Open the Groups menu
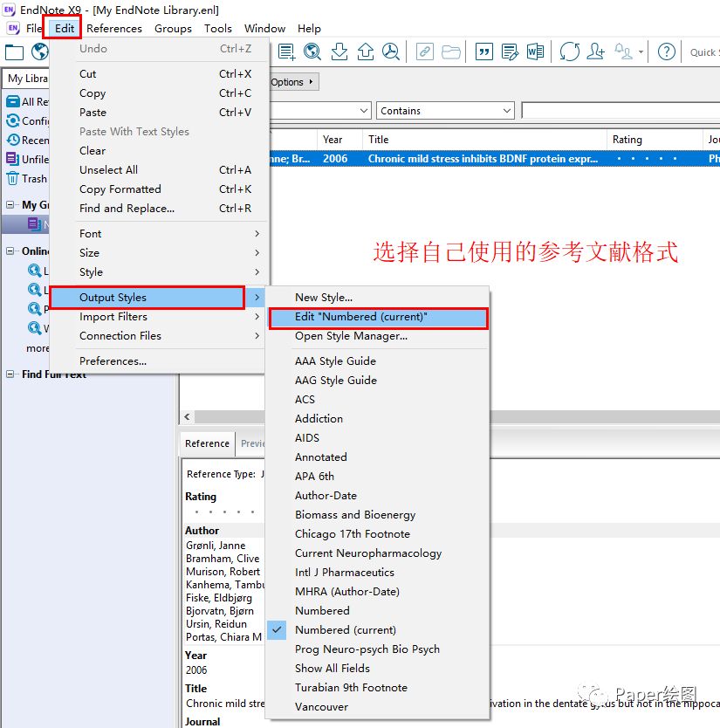 [173, 28]
